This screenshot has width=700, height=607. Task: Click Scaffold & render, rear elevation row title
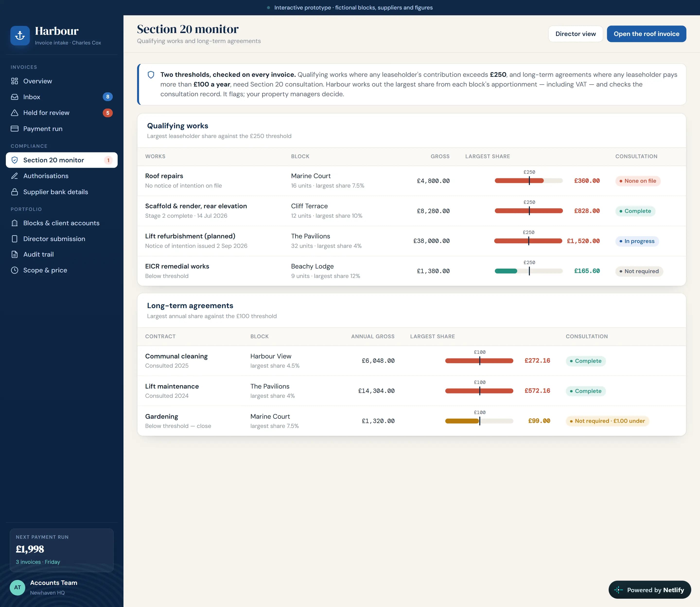(196, 206)
